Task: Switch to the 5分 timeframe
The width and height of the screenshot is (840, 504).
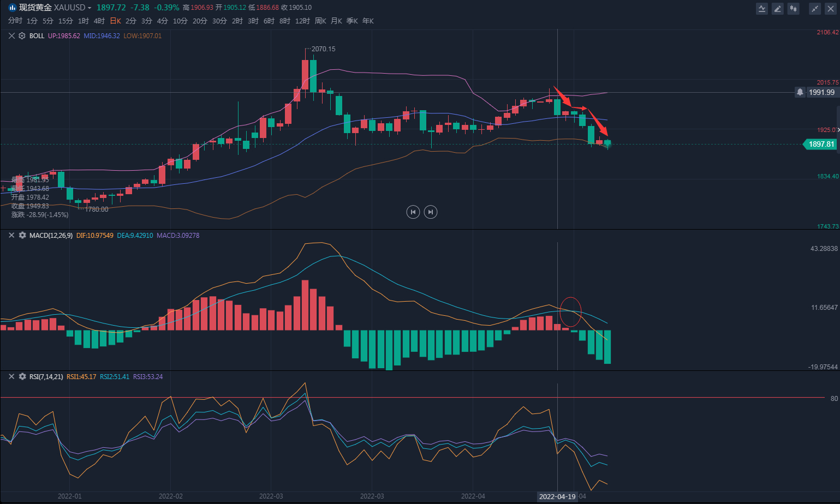Action: point(48,21)
